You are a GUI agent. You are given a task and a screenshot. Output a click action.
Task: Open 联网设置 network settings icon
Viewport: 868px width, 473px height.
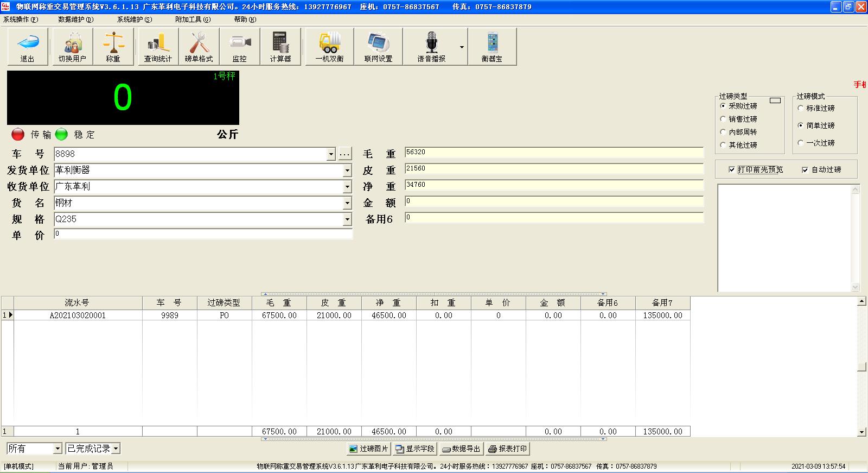click(x=378, y=47)
